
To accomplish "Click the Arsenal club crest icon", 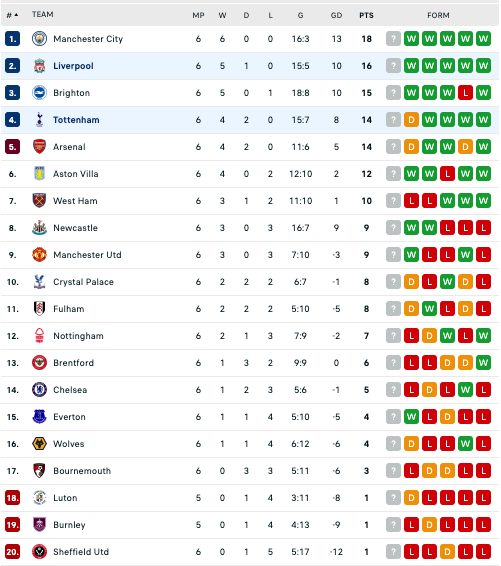I will point(39,147).
